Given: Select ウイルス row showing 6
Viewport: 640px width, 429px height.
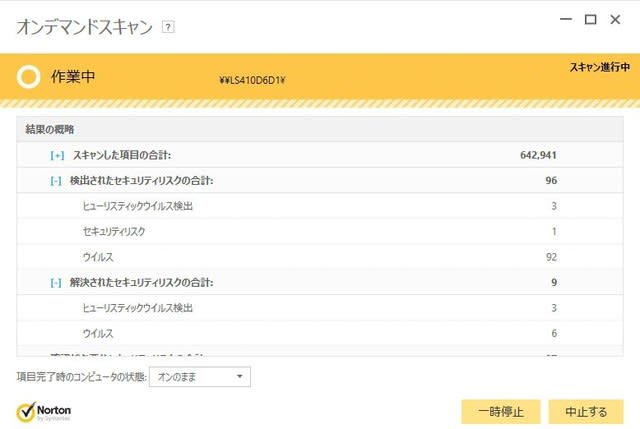Looking at the screenshot, I should point(98,333).
